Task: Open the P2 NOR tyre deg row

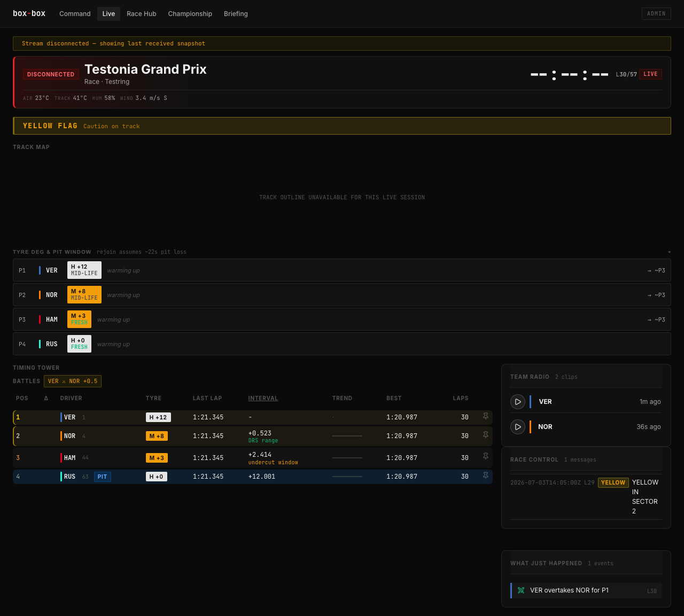Action: tap(342, 295)
